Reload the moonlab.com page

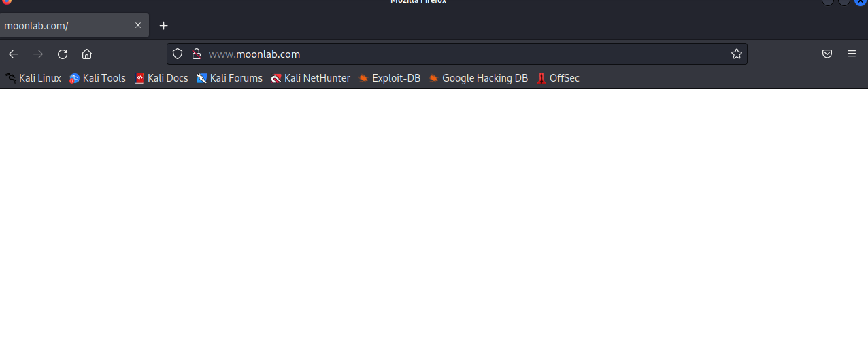tap(63, 54)
